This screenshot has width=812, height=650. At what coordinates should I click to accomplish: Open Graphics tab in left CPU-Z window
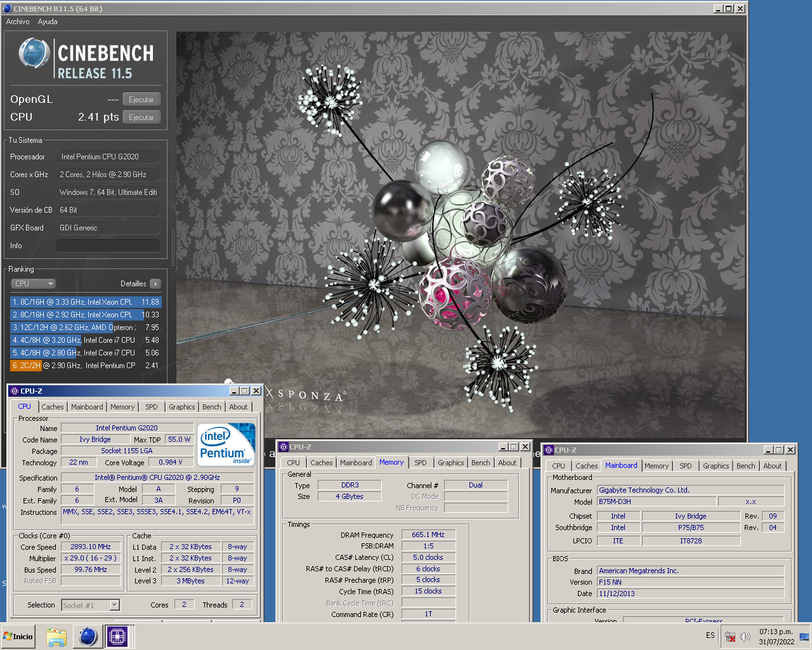[182, 407]
